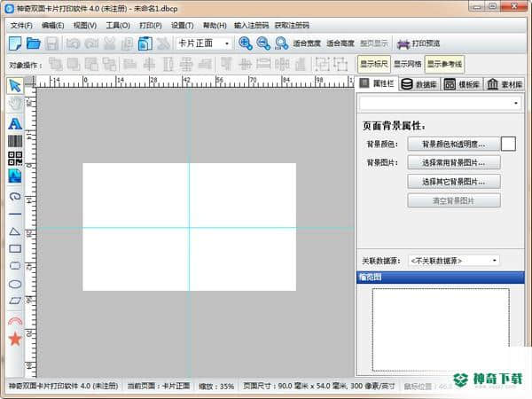Viewport: 532px width, 399px height.
Task: Toggle 显示参考线 guide lines
Action: click(x=444, y=64)
